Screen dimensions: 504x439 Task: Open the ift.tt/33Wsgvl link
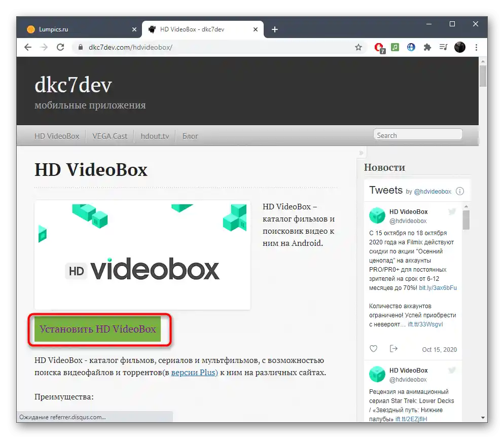425,324
